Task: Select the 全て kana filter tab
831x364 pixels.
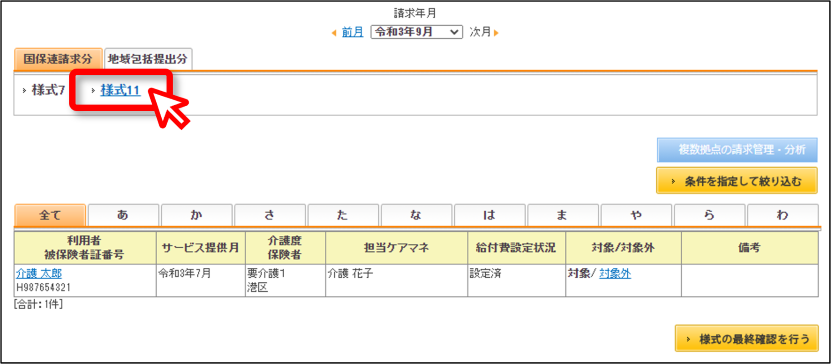Action: [x=50, y=215]
